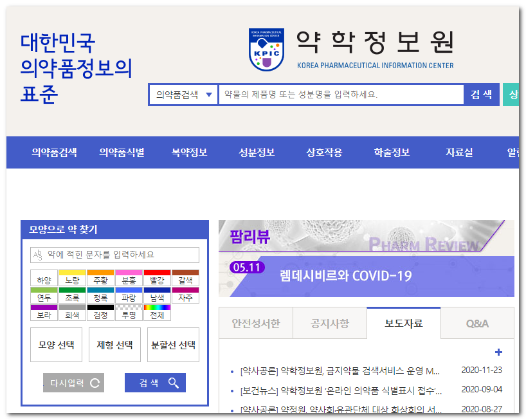Switch to the Q&A tab
The width and height of the screenshot is (526, 420).
pos(477,324)
